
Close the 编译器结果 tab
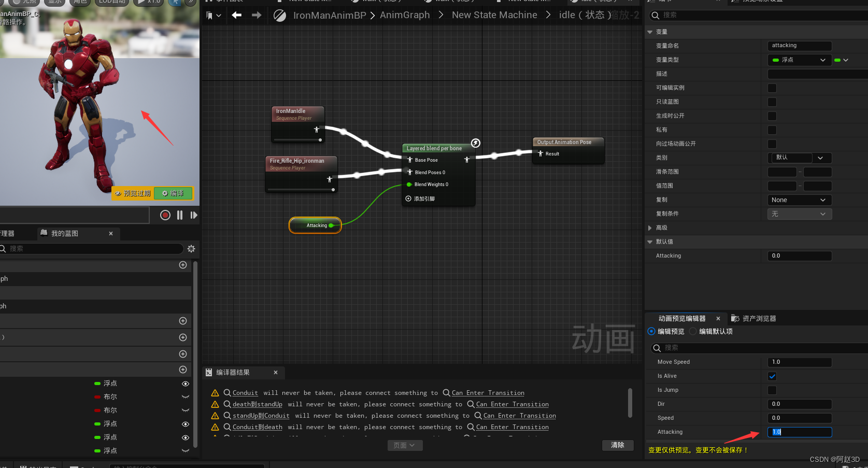(276, 373)
